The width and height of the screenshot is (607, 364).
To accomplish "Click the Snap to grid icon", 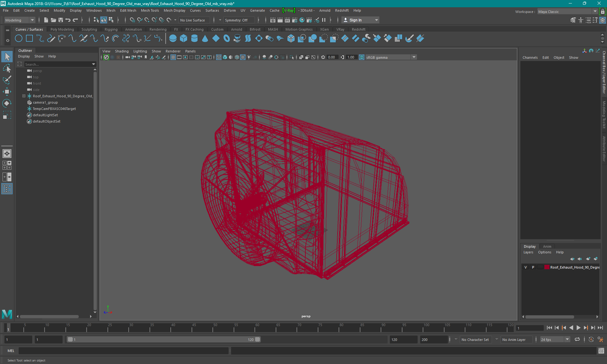I will coord(132,20).
